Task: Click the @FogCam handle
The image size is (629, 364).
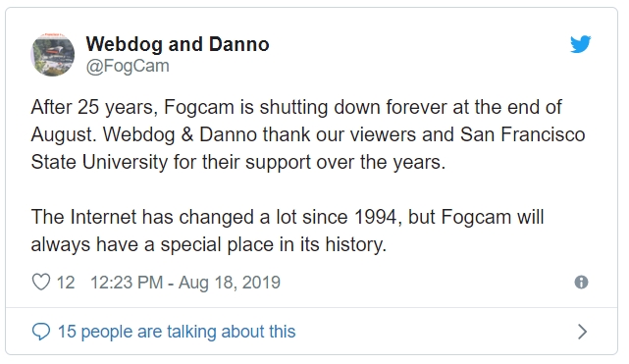Action: (x=128, y=66)
